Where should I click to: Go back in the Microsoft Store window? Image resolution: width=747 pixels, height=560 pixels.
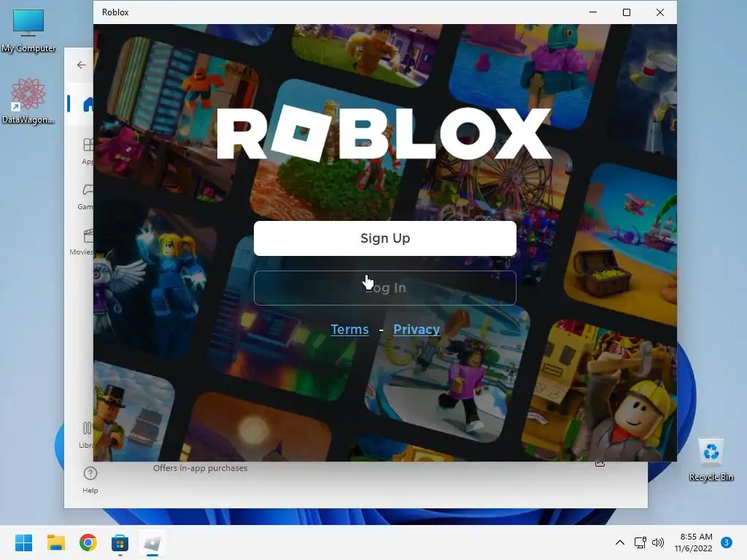coord(82,65)
